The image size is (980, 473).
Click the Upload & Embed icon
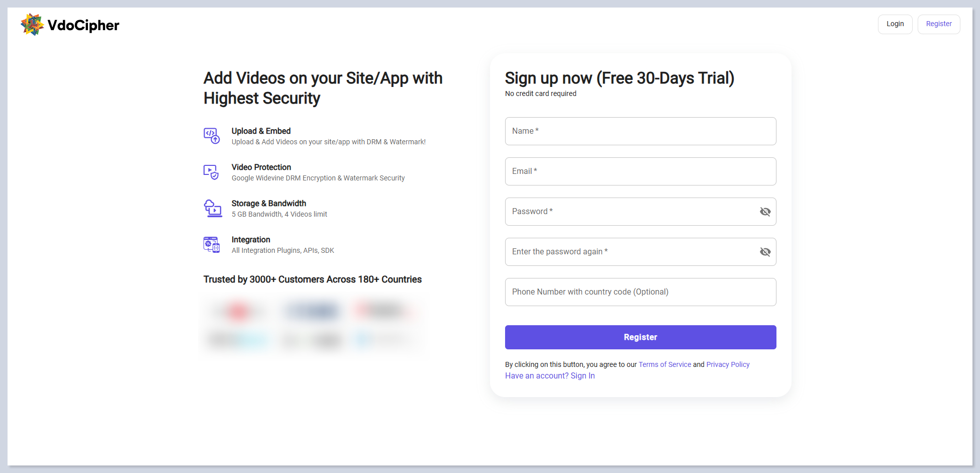[212, 136]
